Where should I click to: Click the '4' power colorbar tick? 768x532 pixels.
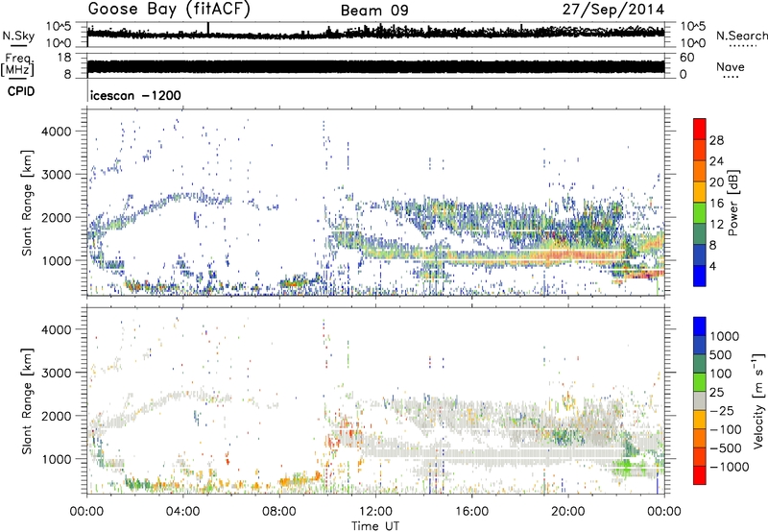tap(712, 267)
